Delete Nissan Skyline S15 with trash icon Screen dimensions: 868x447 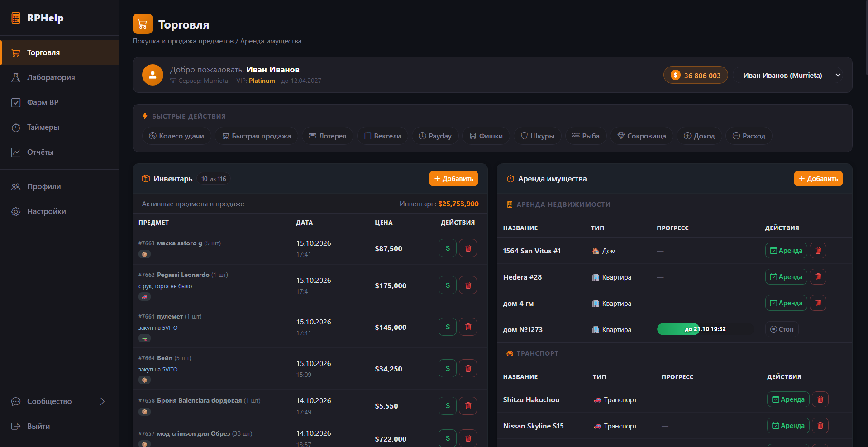tap(820, 425)
